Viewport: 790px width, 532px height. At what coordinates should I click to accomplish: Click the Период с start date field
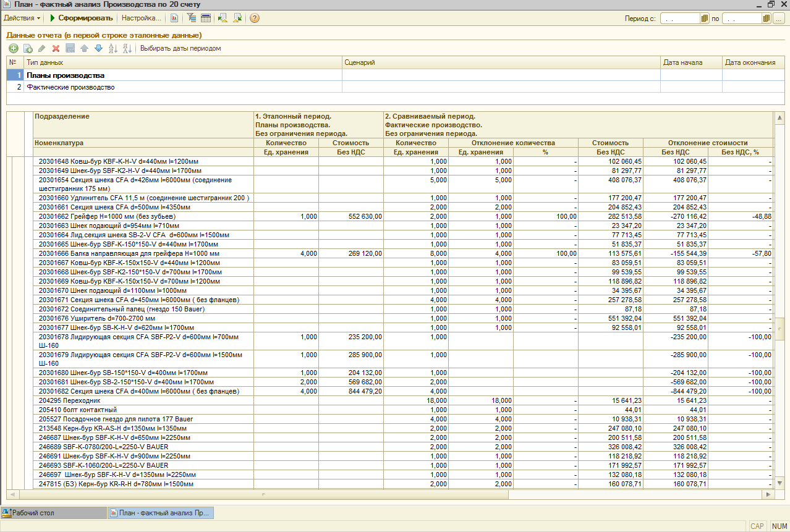point(679,19)
